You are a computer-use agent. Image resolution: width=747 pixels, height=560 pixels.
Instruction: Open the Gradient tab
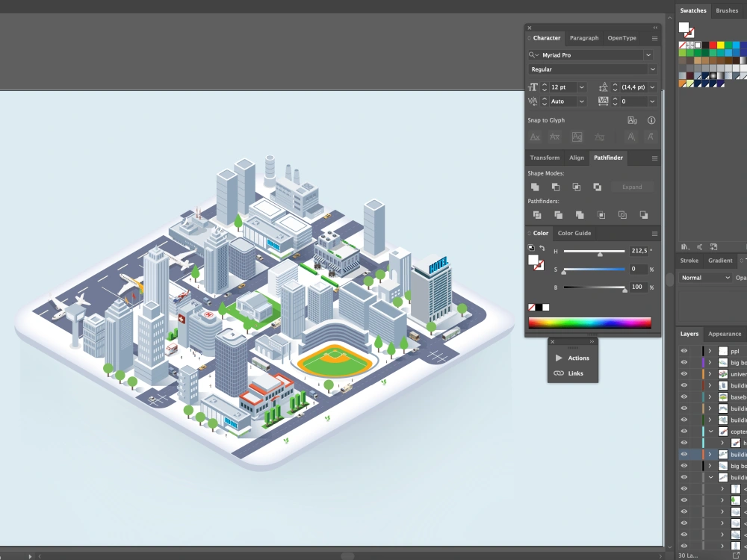coord(720,261)
